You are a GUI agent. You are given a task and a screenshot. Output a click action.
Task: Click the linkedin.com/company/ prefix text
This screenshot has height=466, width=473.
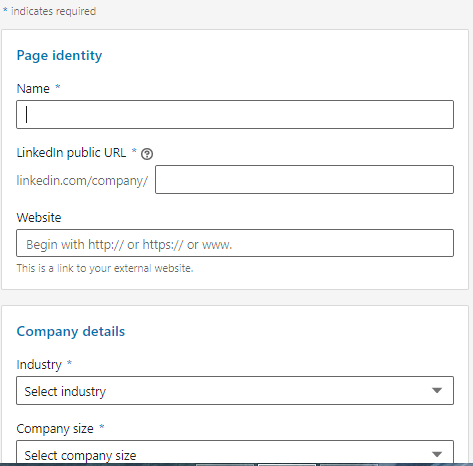click(x=82, y=181)
